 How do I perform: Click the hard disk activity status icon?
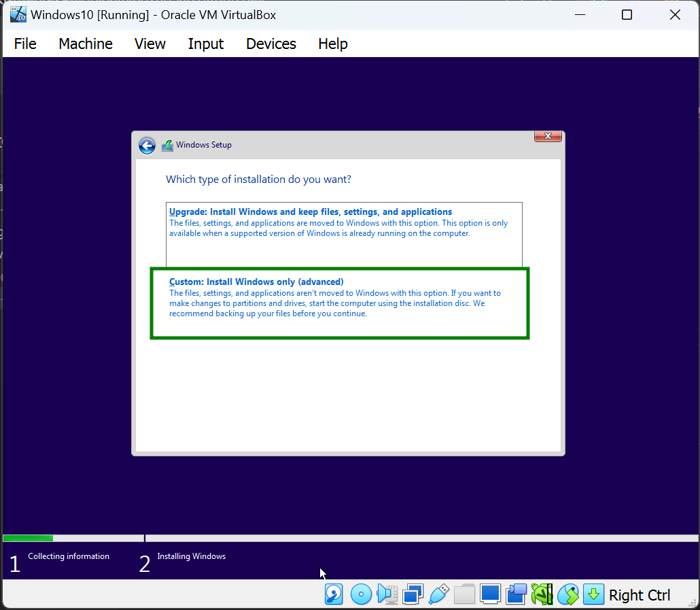[334, 594]
